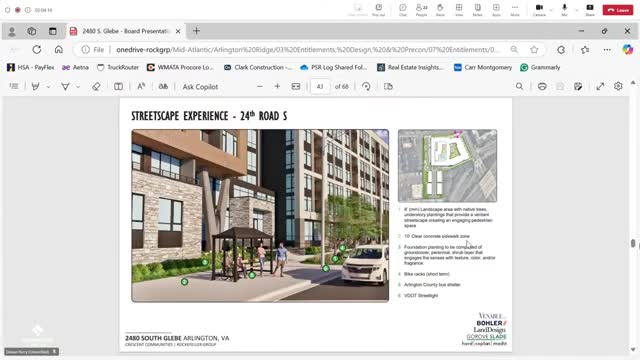Open the Apps button in Teams
The image size is (640, 360).
pyautogui.click(x=496, y=10)
